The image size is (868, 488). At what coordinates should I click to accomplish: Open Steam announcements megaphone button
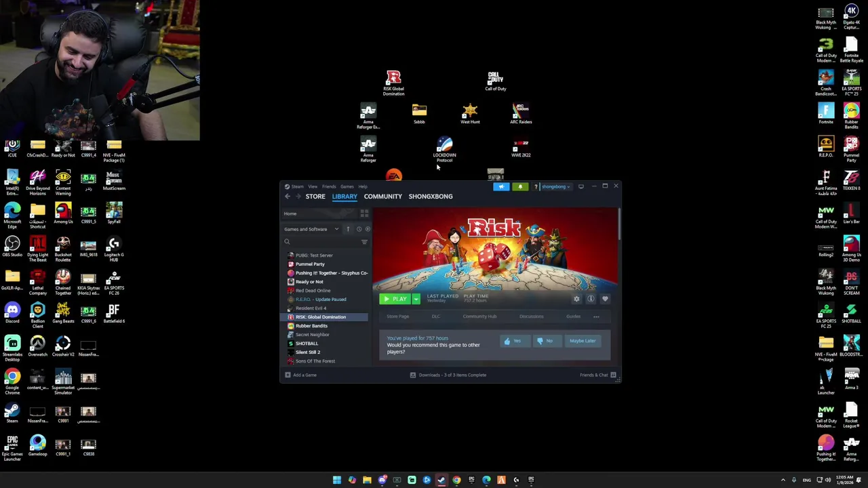click(501, 186)
